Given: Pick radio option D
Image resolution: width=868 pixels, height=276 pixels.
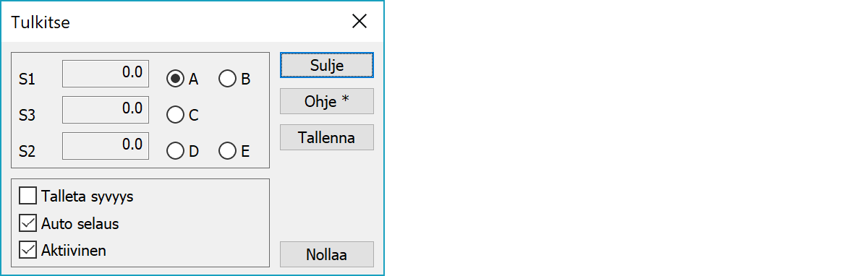Looking at the screenshot, I should [182, 150].
